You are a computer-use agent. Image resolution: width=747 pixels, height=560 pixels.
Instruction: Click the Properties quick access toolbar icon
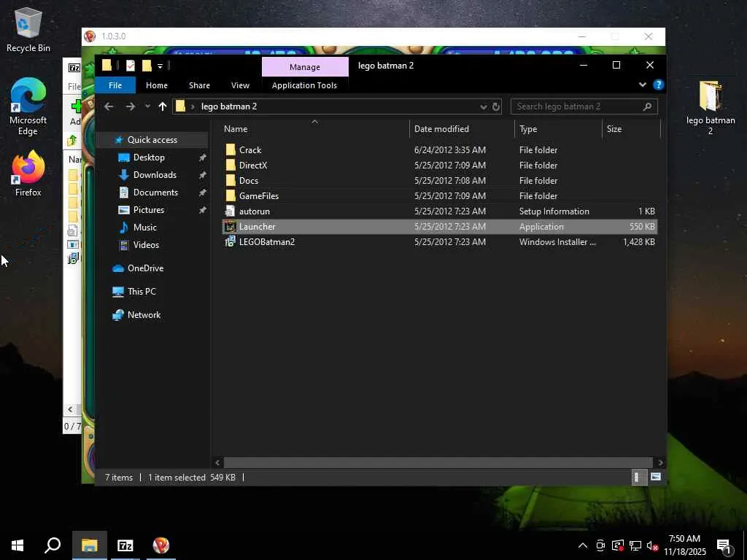(x=130, y=66)
